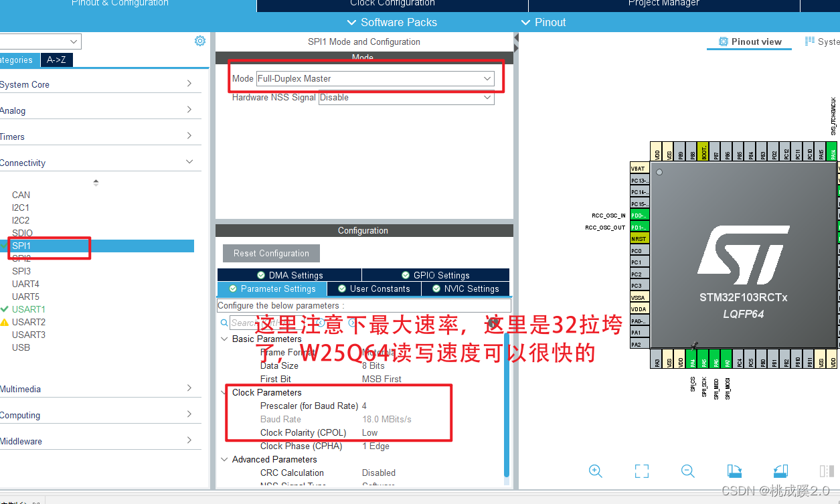Collapse the Advanced Parameters group
840x504 pixels.
tap(224, 459)
